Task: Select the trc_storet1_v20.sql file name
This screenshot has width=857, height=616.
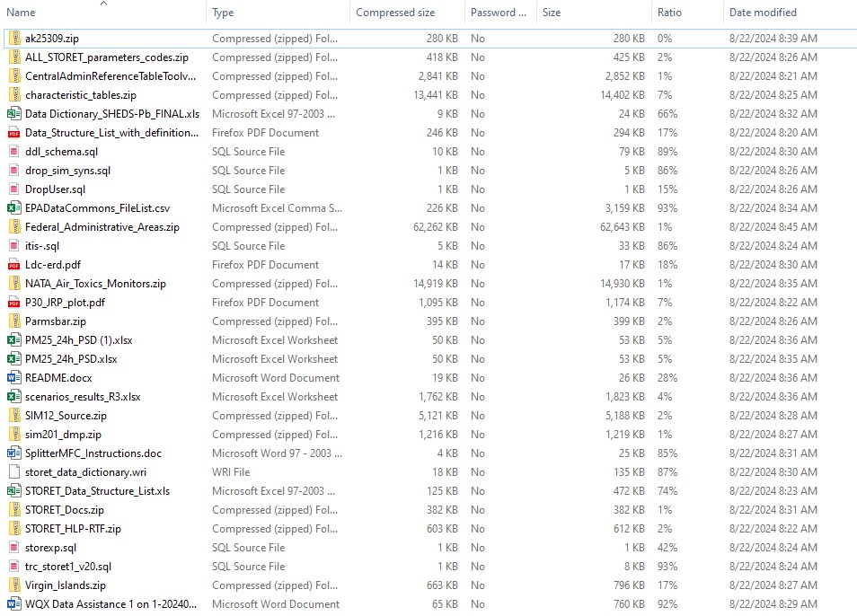Action: point(68,567)
